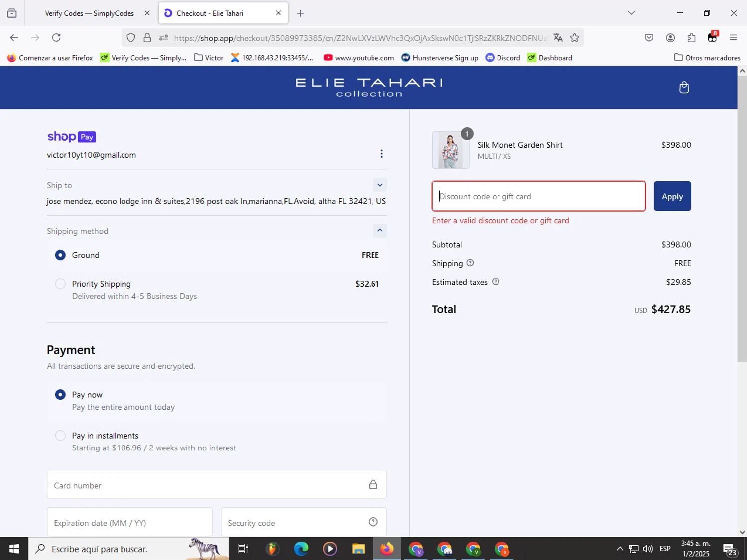The width and height of the screenshot is (747, 560).
Task: Open the Verify Codes — Simply... bookmark
Action: pyautogui.click(x=143, y=58)
